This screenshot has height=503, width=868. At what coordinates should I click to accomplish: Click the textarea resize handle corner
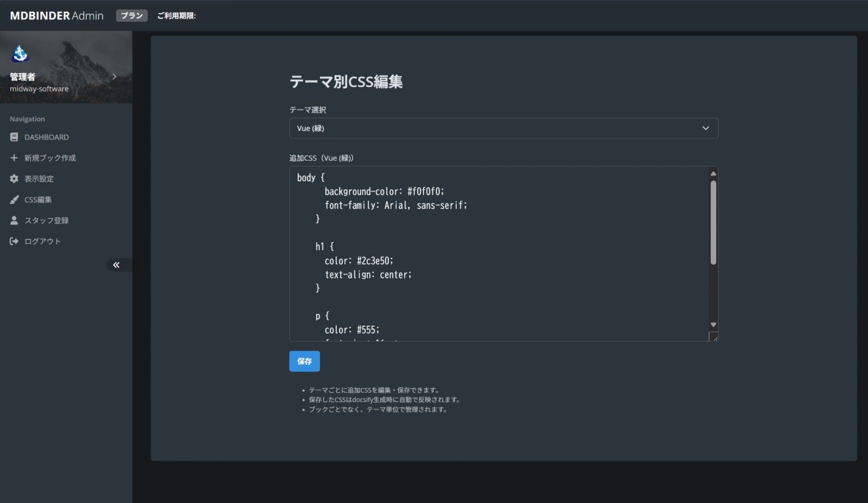coord(714,337)
